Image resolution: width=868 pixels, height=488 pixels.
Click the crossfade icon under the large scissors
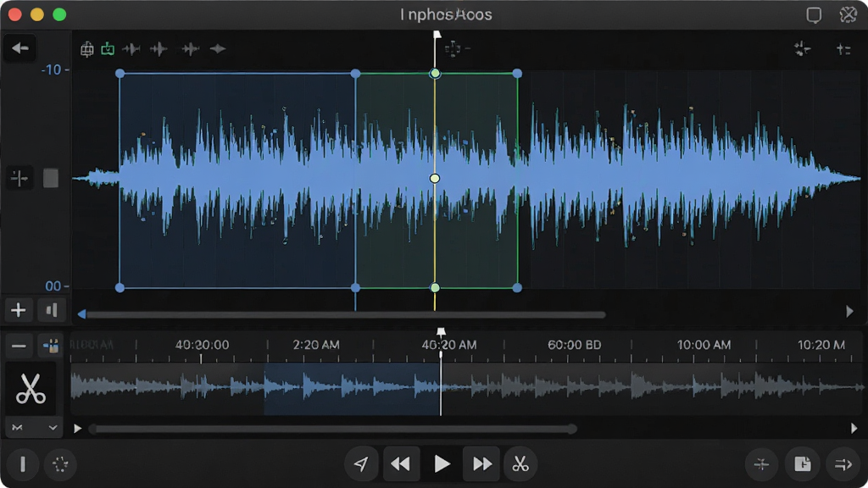(x=18, y=428)
